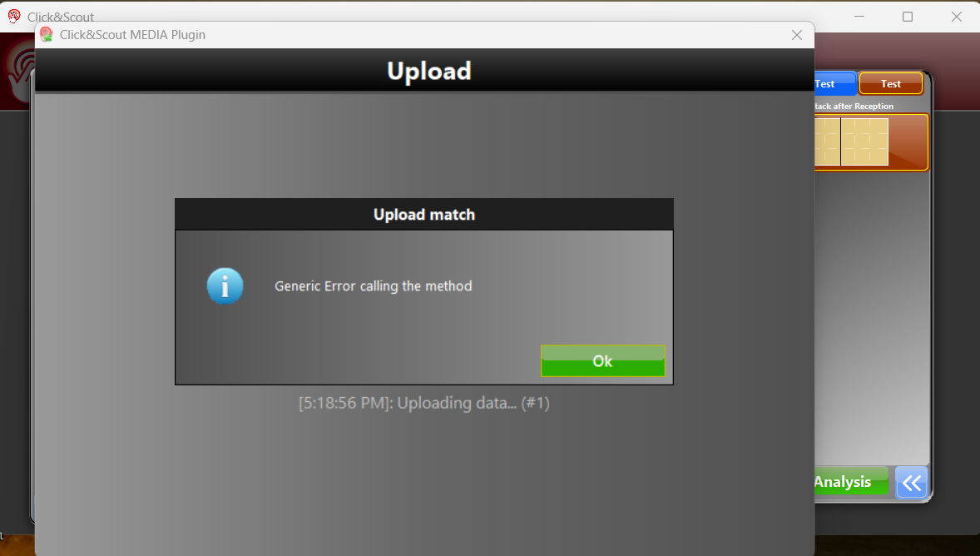This screenshot has width=980, height=556.
Task: Click the double chevron collapse button
Action: pos(911,482)
